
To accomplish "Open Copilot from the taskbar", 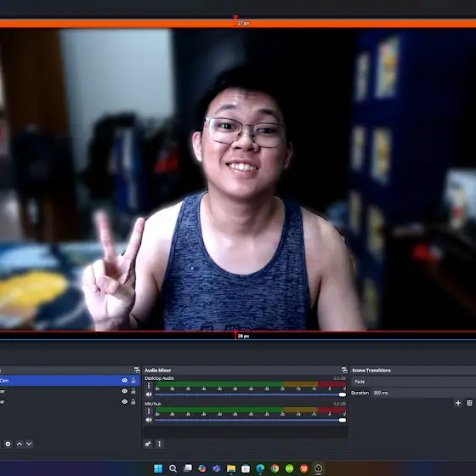I will click(202, 468).
